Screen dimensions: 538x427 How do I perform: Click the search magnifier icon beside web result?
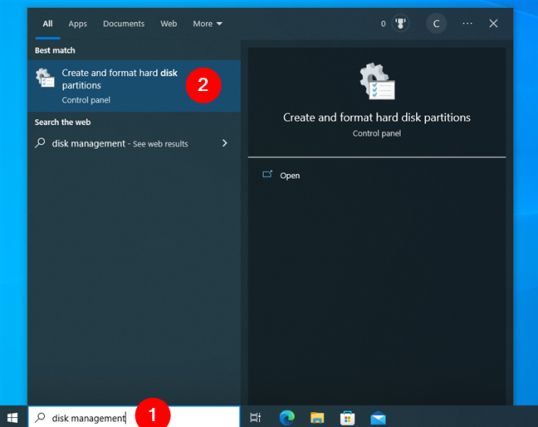coord(40,142)
